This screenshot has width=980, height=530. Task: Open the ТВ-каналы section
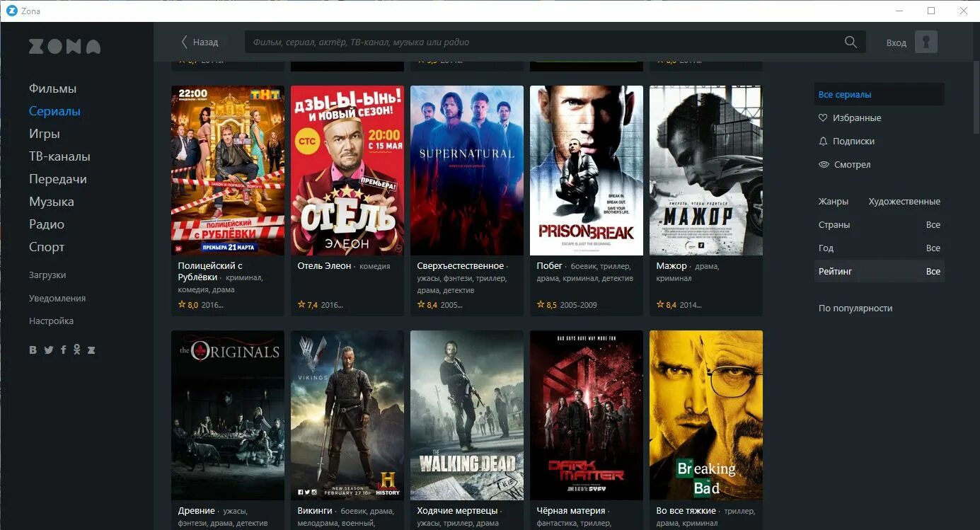(59, 156)
